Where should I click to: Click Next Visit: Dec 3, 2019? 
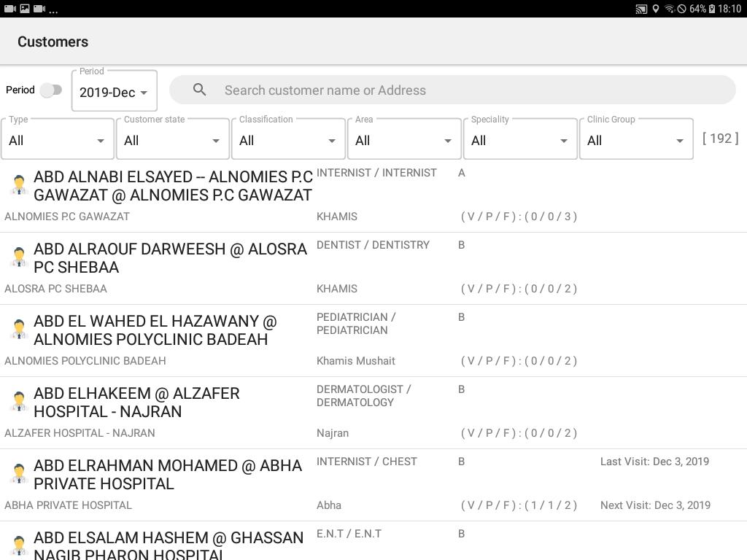pyautogui.click(x=655, y=505)
